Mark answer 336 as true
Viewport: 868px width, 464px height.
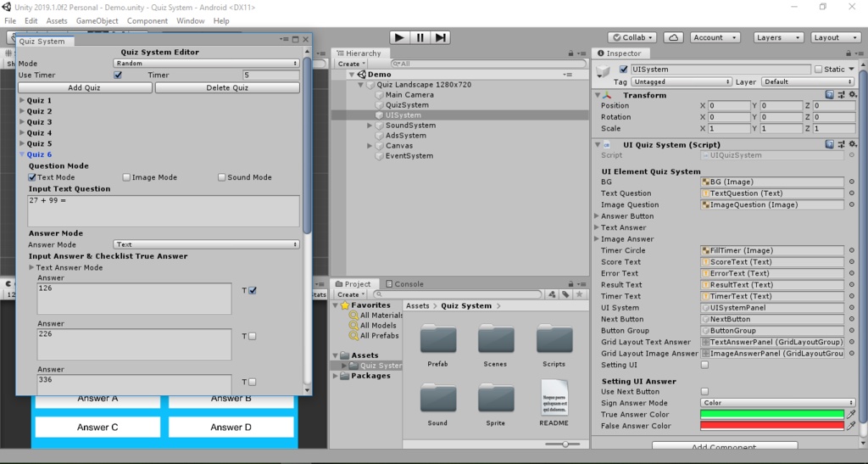253,382
